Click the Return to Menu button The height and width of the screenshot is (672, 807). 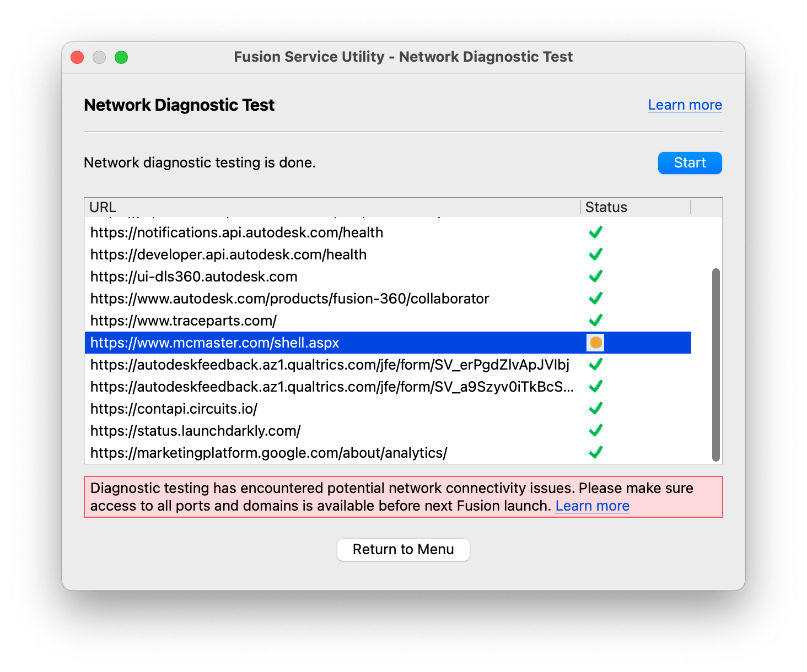pos(403,549)
